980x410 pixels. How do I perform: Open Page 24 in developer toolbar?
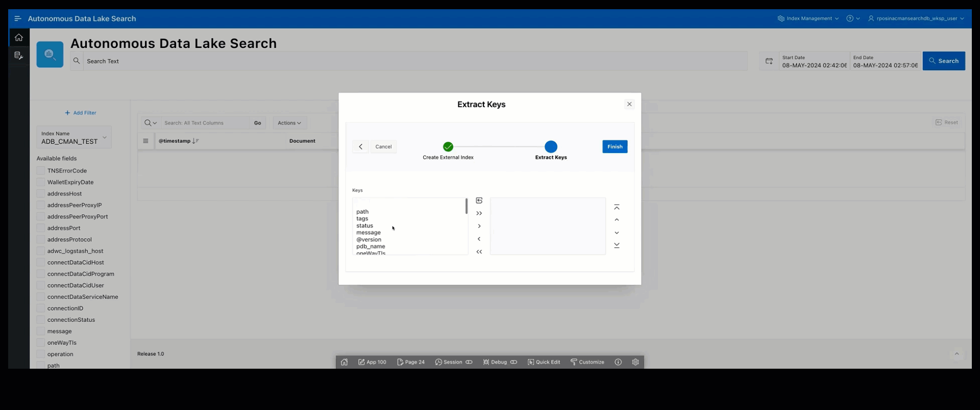(411, 362)
